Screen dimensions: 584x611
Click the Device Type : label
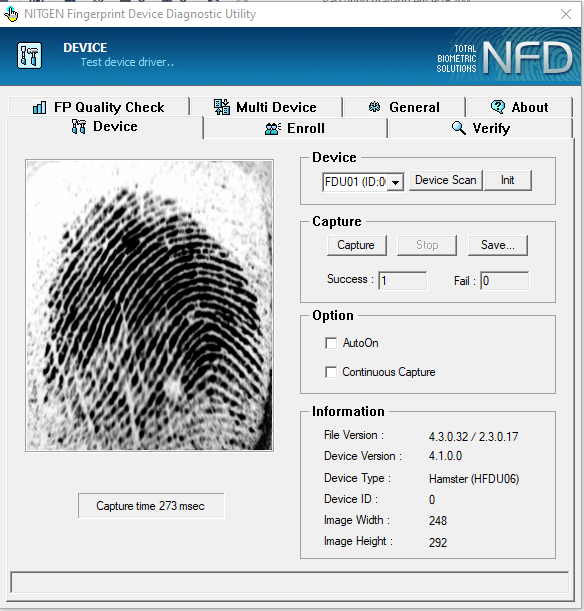357,478
